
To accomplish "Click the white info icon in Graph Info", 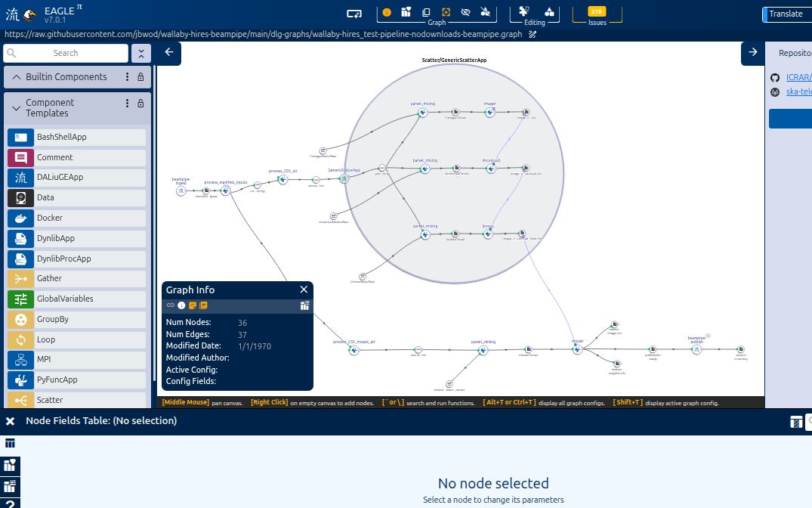I will (x=182, y=305).
